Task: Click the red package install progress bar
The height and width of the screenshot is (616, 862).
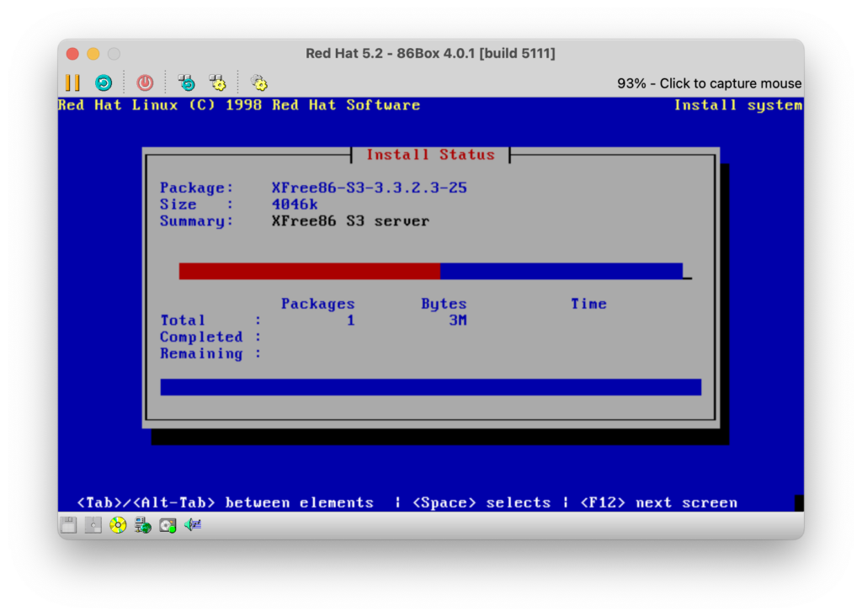Action: point(430,271)
